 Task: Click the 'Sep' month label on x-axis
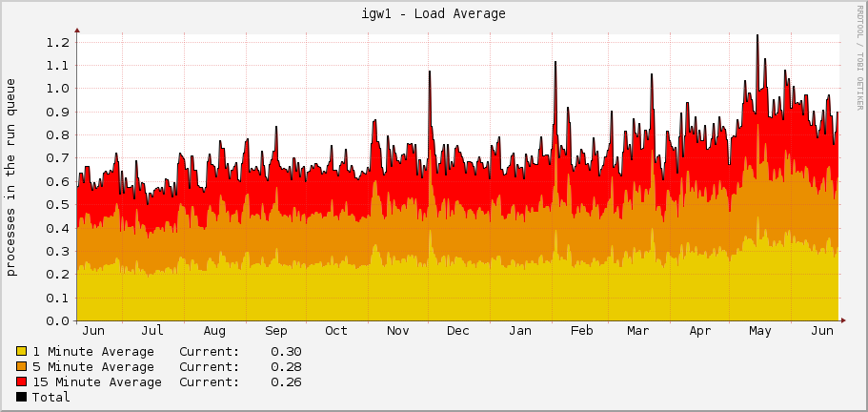click(275, 331)
